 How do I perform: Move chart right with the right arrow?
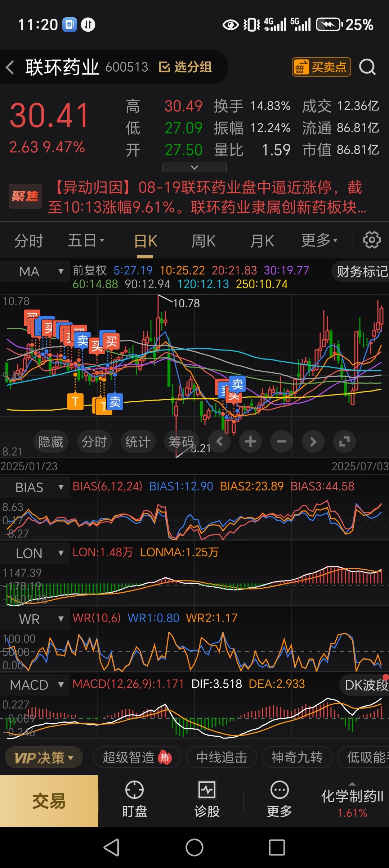tap(313, 441)
